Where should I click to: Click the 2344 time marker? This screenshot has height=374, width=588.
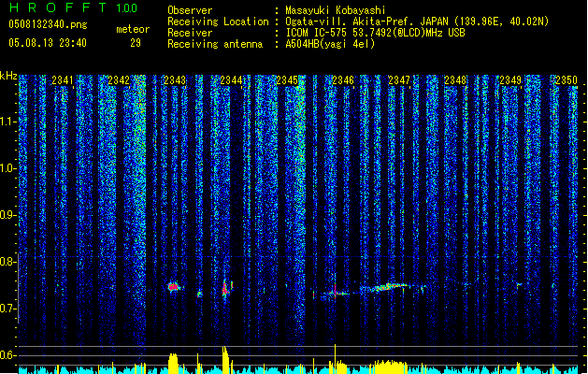[231, 79]
